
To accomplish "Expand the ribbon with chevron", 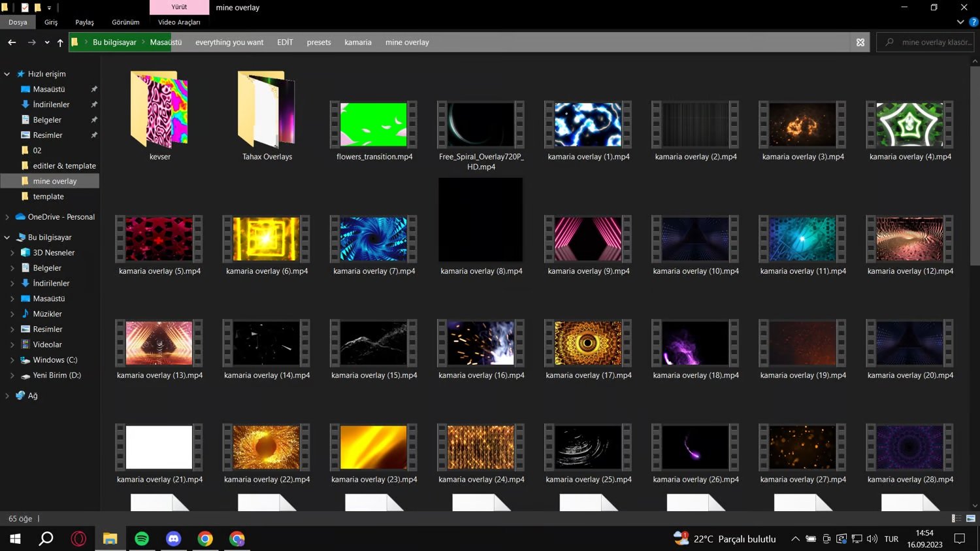I will [x=960, y=22].
